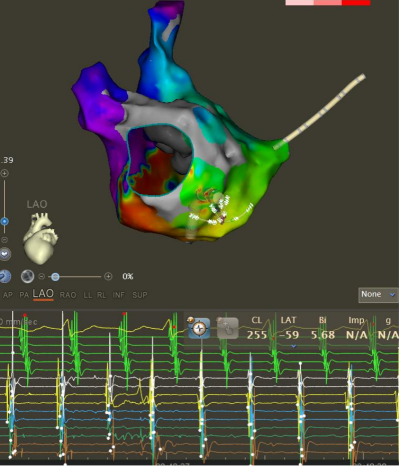The image size is (400, 467).
Task: Switch to the AP view
Action: pyautogui.click(x=8, y=295)
